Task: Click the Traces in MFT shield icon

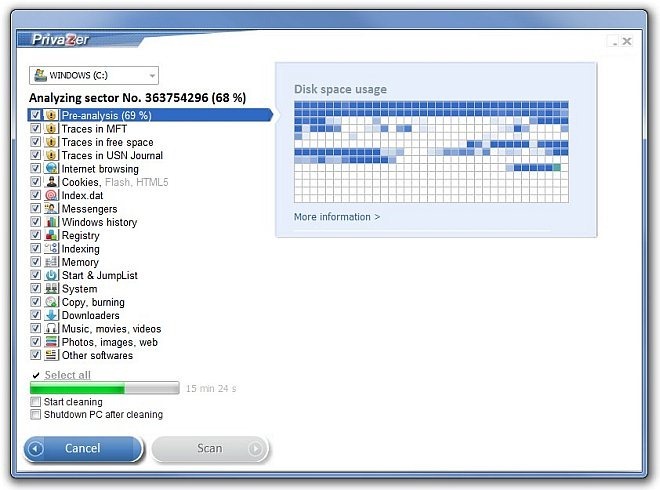Action: 51,128
